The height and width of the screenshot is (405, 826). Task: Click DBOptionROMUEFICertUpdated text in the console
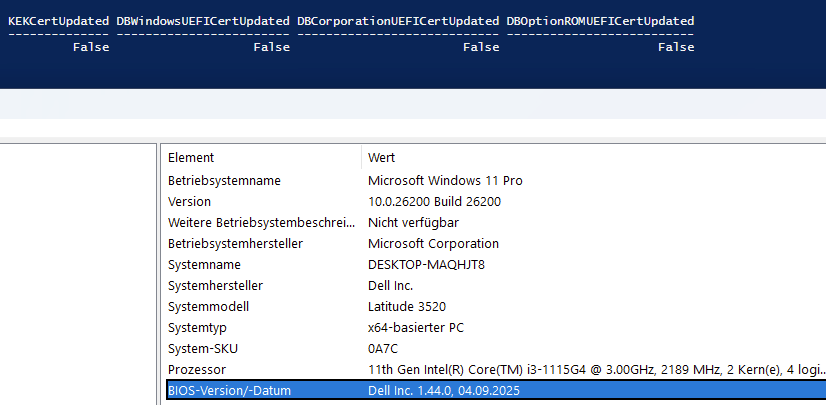point(600,21)
